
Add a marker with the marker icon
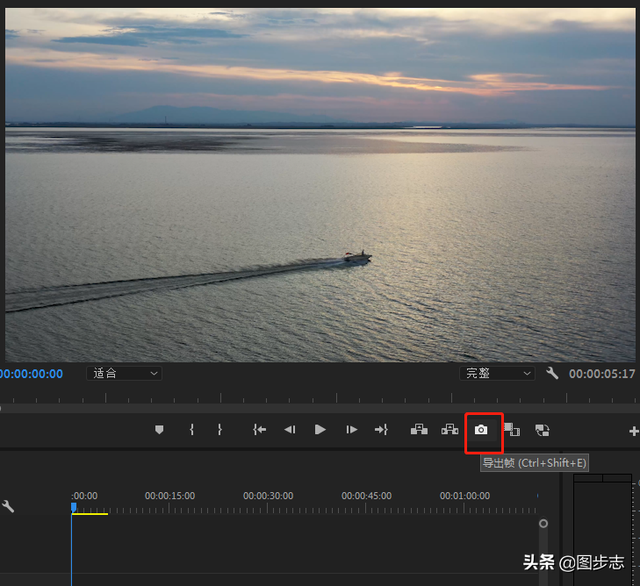tap(159, 430)
